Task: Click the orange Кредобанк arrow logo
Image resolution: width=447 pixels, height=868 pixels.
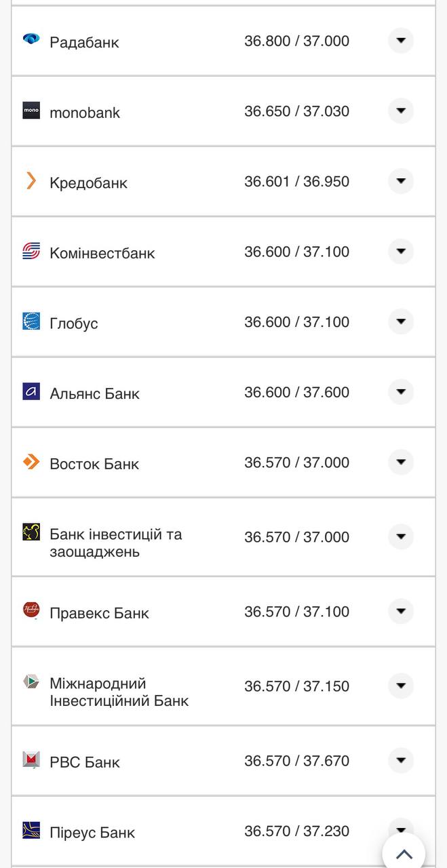Action: (30, 181)
